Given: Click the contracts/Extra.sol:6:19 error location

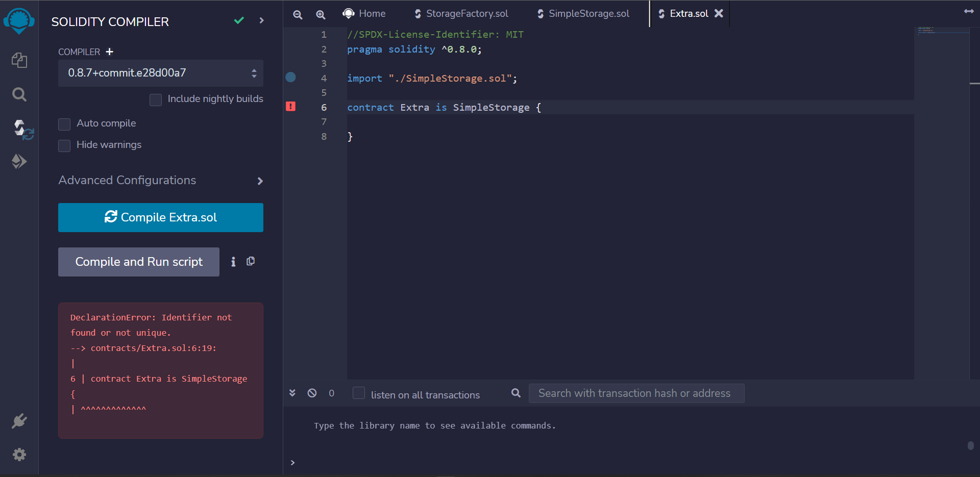Looking at the screenshot, I should [153, 348].
